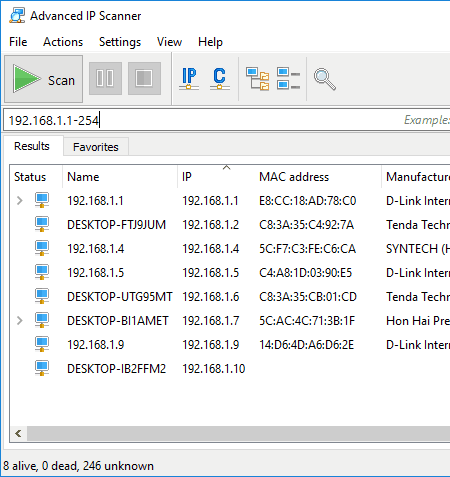The image size is (450, 477).
Task: Select the DESKTOP-FTJ9JUM name
Action: 116,225
